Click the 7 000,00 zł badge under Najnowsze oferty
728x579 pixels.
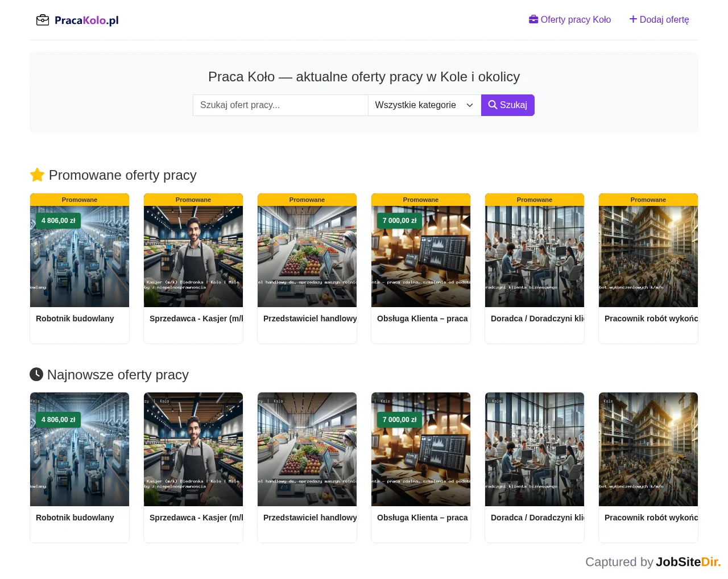click(400, 420)
